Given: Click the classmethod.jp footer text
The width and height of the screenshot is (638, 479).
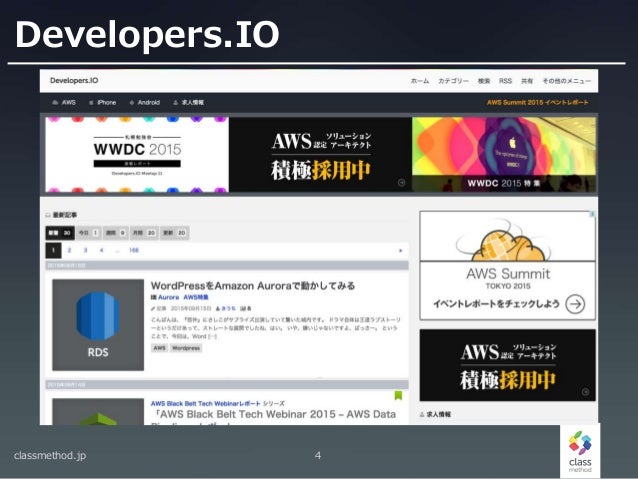Looking at the screenshot, I should click(50, 455).
